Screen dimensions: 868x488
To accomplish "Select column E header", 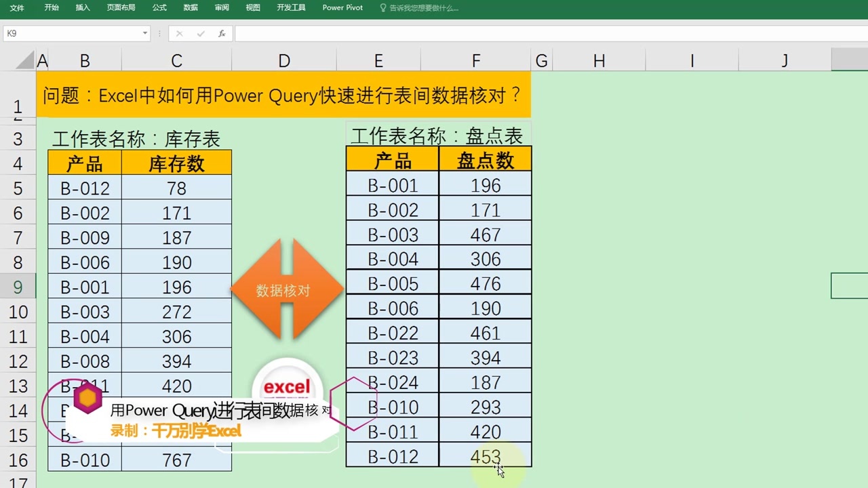I will tap(378, 61).
